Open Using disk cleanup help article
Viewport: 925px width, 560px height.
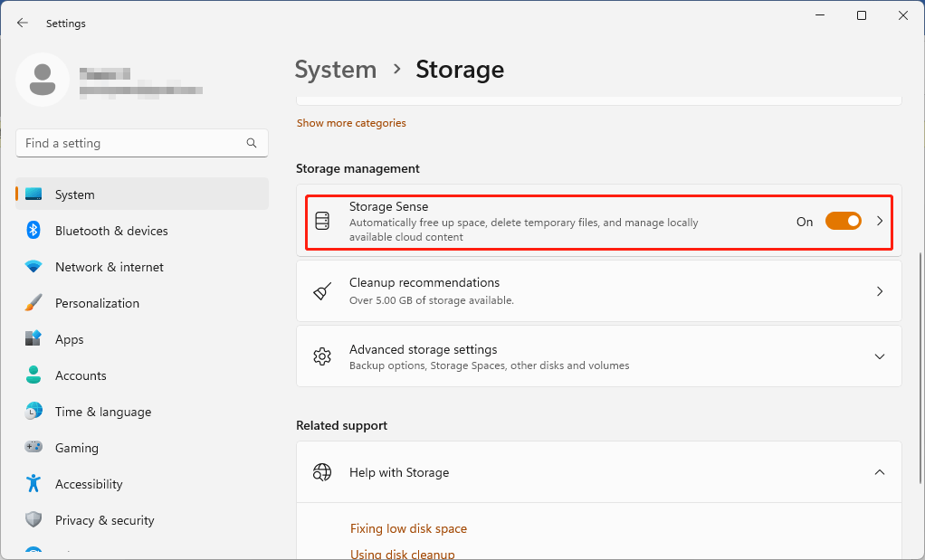403,554
